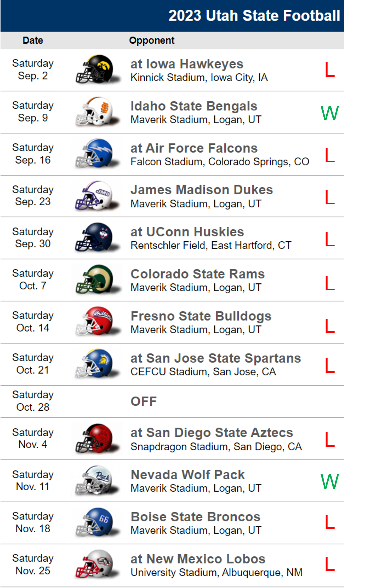Click the green W beside Idaho State
365x588 pixels.
(x=330, y=113)
